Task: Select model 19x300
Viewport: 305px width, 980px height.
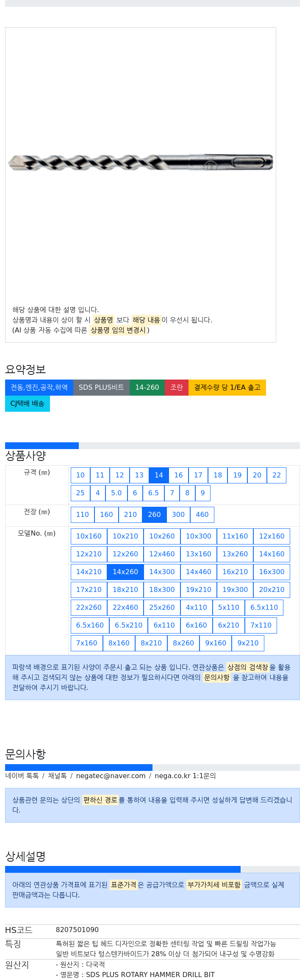Action: pos(235,590)
